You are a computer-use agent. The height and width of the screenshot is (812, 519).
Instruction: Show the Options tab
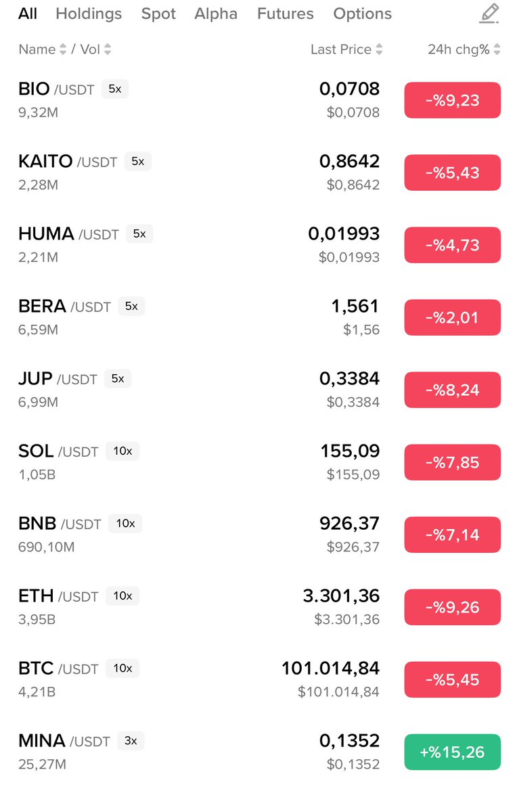point(362,14)
